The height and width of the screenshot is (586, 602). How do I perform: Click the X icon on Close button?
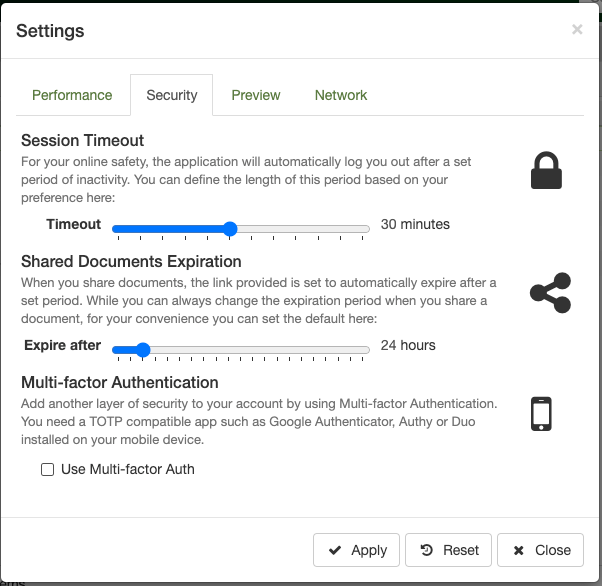click(518, 550)
